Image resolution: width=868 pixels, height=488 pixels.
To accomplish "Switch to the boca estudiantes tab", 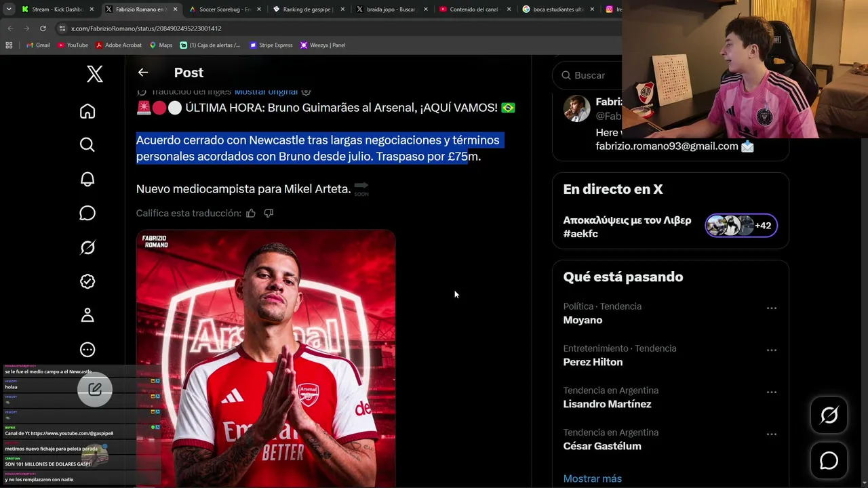I will click(558, 9).
